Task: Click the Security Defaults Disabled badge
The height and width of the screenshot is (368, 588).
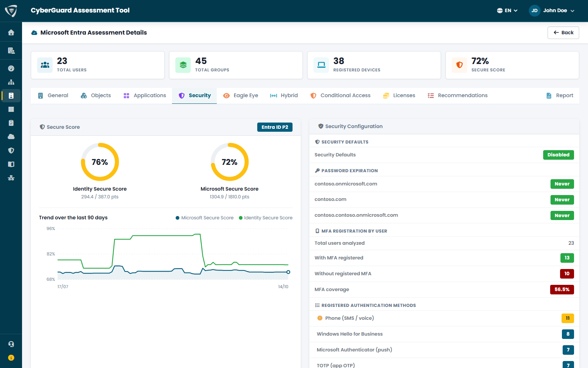Action: tap(559, 155)
